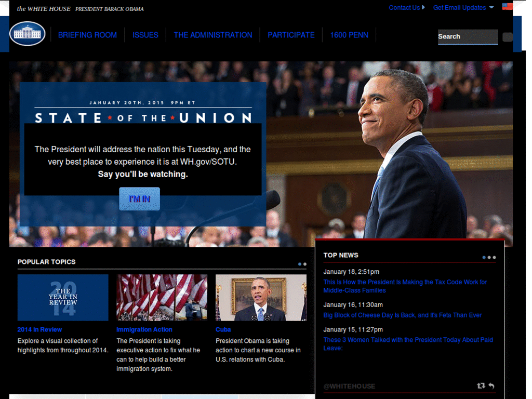Open the 2014 Year in Review thumbnail
532x399 pixels.
[x=63, y=298]
